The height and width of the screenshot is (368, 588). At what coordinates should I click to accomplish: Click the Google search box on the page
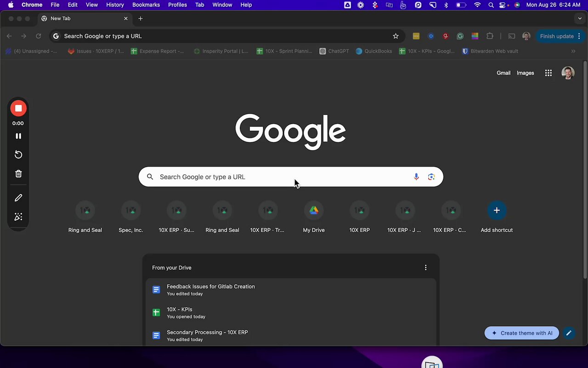(x=291, y=177)
